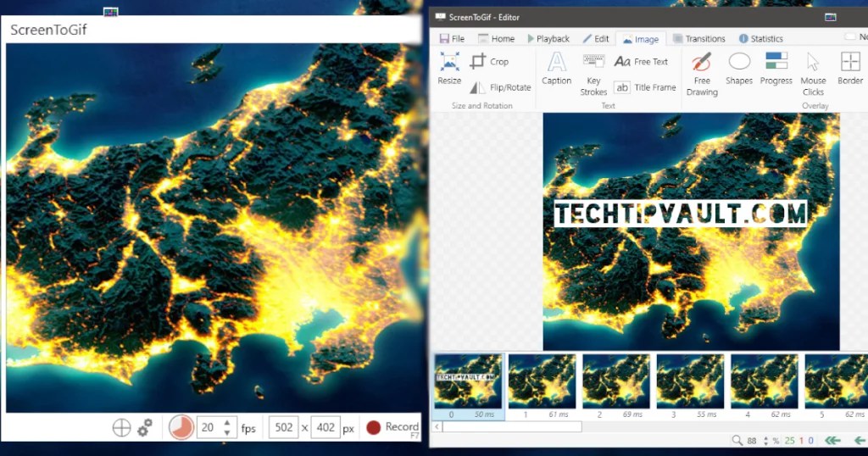The width and height of the screenshot is (868, 456).
Task: Activate Free Drawing tool
Action: tap(702, 74)
